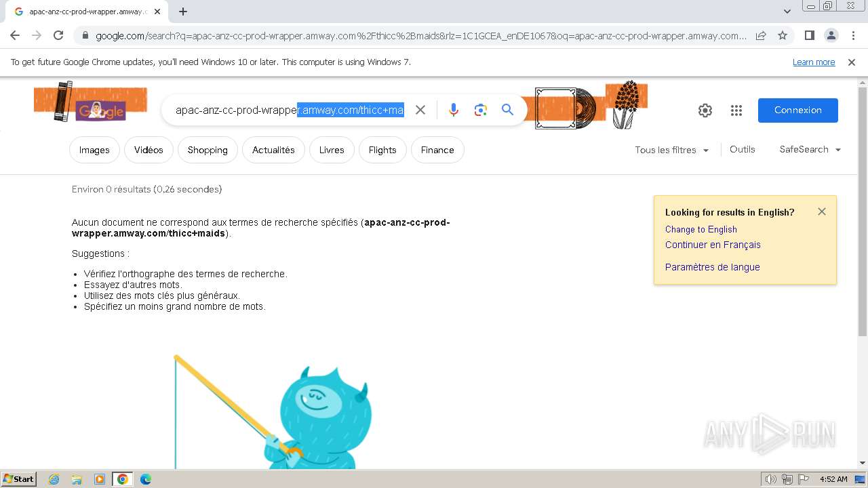
Task: Close the current Chrome tab
Action: pyautogui.click(x=157, y=12)
